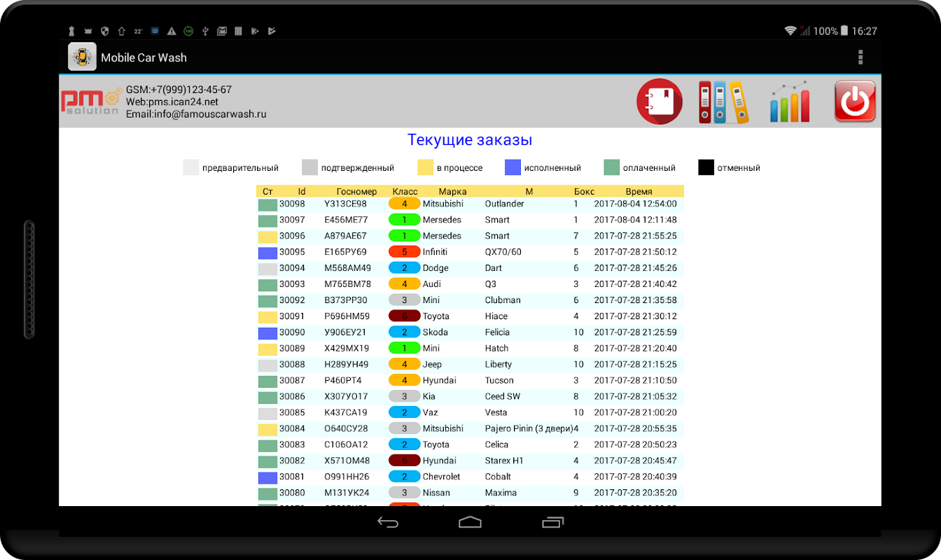Click the подтвержденный legend color swatch
The width and height of the screenshot is (941, 560).
(x=310, y=167)
